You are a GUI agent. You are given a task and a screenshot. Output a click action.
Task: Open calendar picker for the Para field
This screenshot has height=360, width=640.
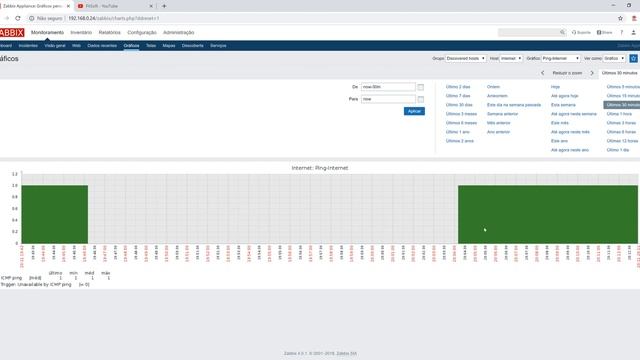click(x=421, y=99)
